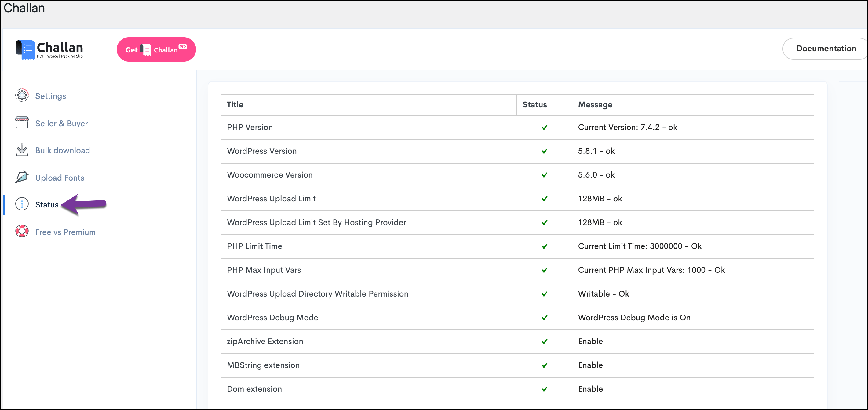Click the green check for zipArchive Extension

coord(544,342)
